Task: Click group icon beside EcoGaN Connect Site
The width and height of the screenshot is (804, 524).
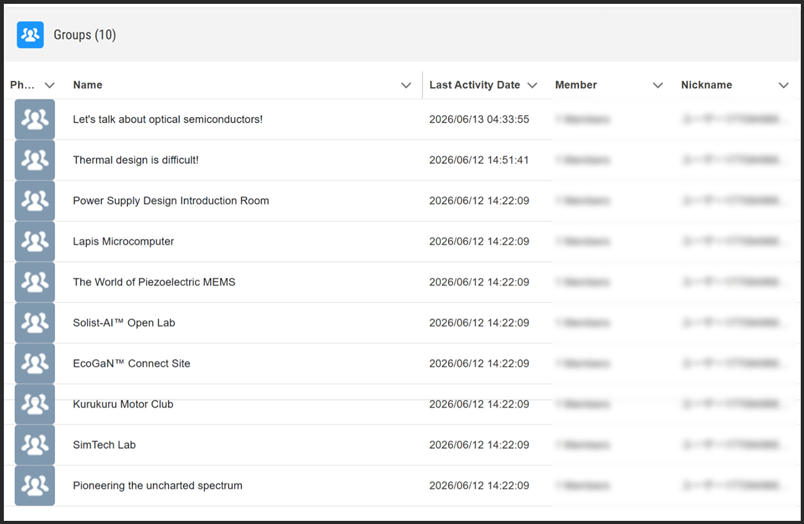Action: 35,364
